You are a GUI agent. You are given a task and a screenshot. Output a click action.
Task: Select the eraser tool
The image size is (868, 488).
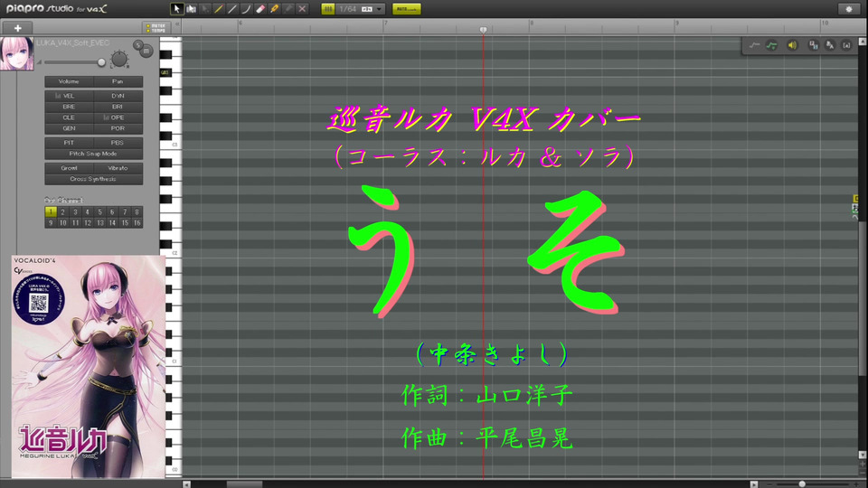click(260, 9)
